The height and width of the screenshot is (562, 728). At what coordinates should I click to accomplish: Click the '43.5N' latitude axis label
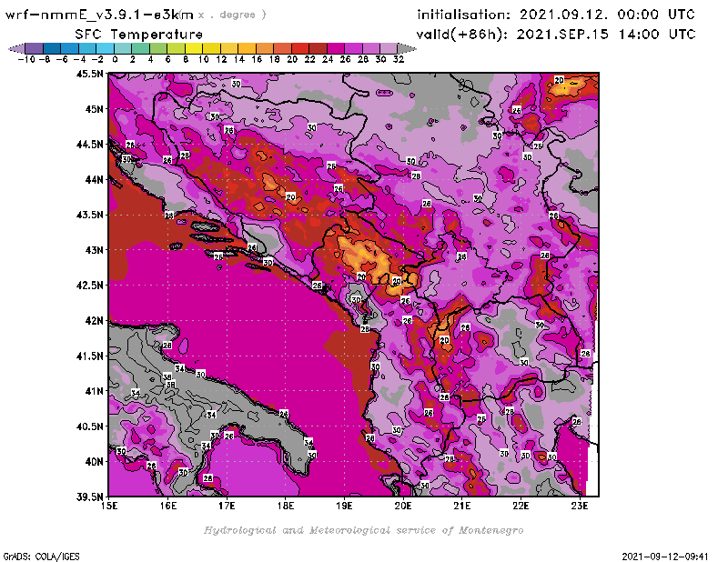click(89, 215)
